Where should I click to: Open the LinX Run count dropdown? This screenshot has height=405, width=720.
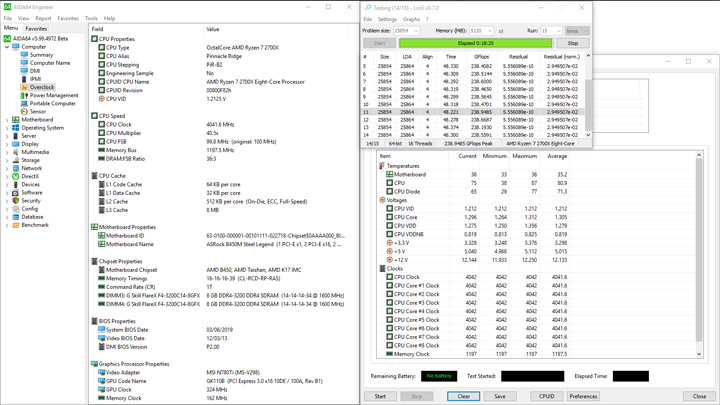pyautogui.click(x=551, y=31)
